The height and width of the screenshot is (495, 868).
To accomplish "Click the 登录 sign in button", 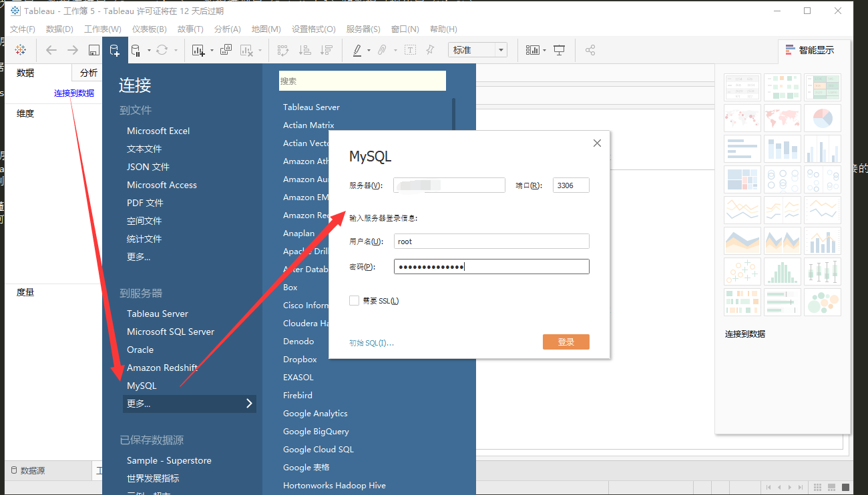I will point(566,342).
